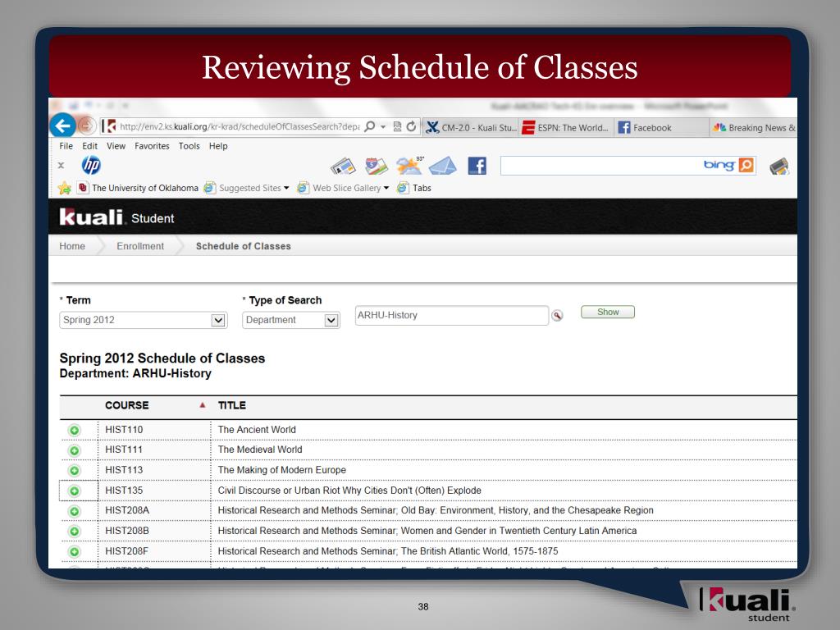
Task: Switch to the Facebook browser tab
Action: [662, 127]
